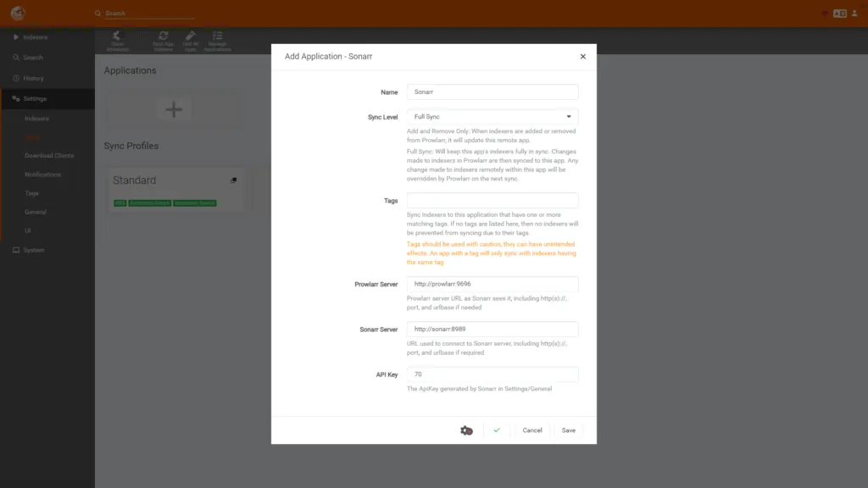Click the green checkmark test button
The image size is (868, 488).
[497, 430]
